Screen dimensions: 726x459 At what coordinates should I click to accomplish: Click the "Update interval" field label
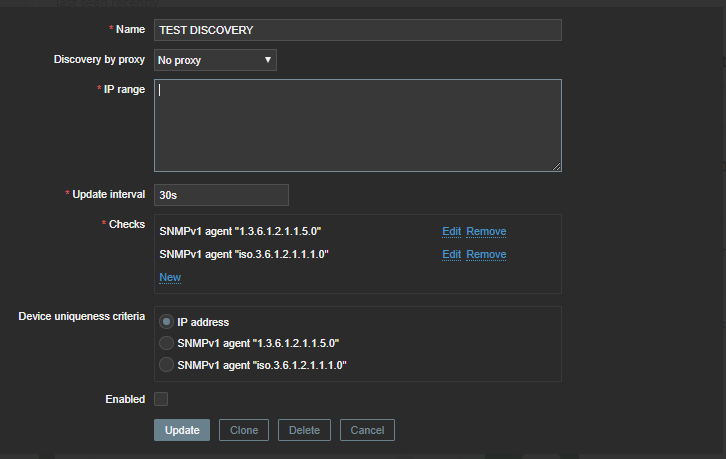coord(108,194)
